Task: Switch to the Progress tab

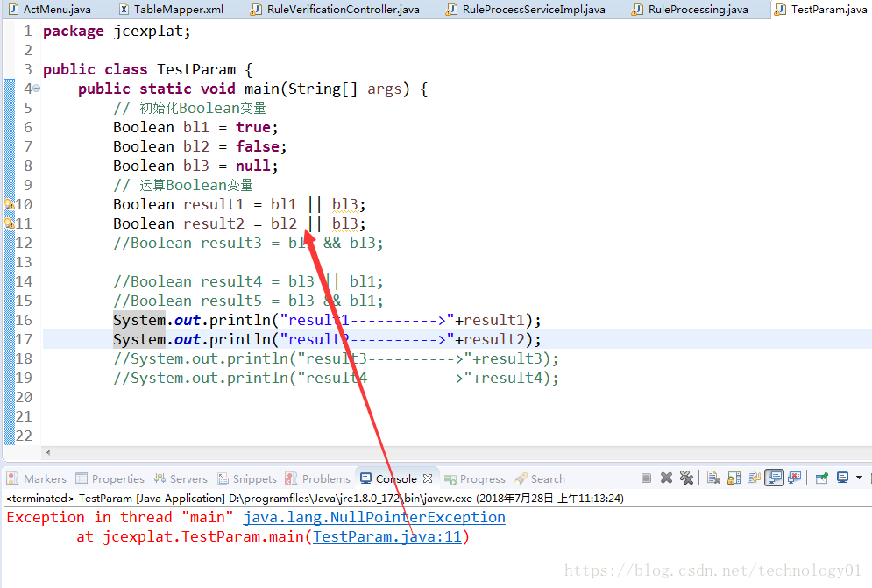Action: (476, 478)
